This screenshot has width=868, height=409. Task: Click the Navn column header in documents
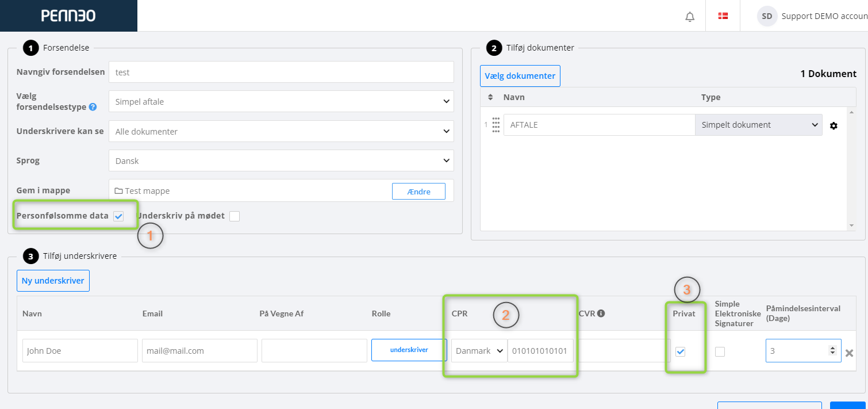pos(514,97)
